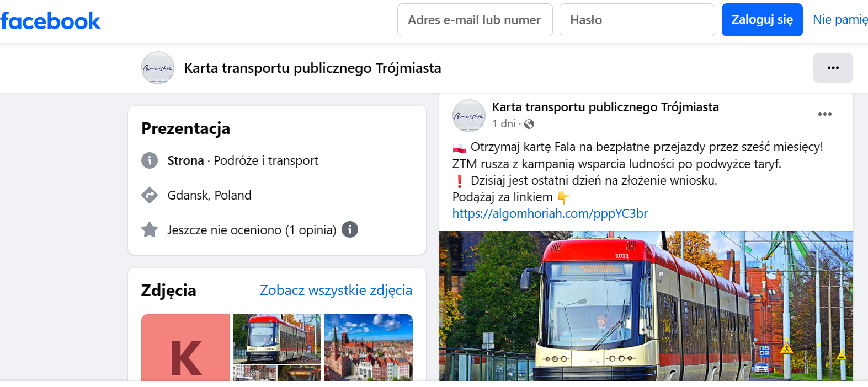Select the star rating icon

[x=149, y=229]
